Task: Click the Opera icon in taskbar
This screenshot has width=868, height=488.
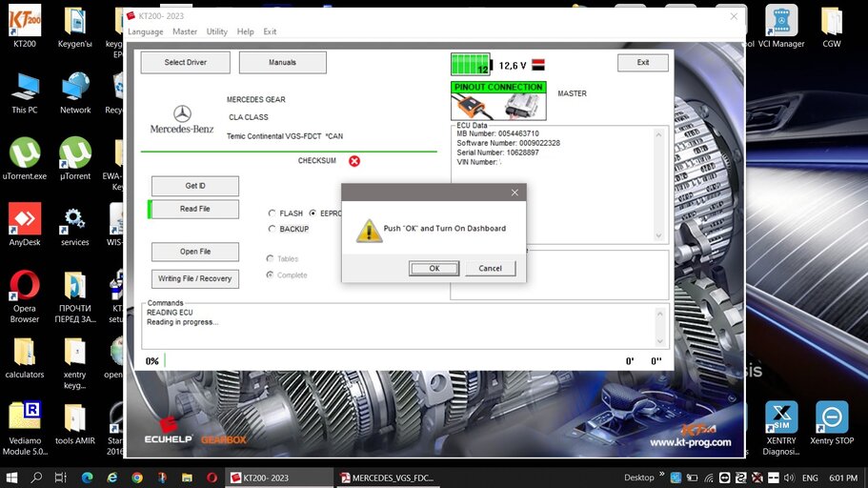Action: pos(212,478)
